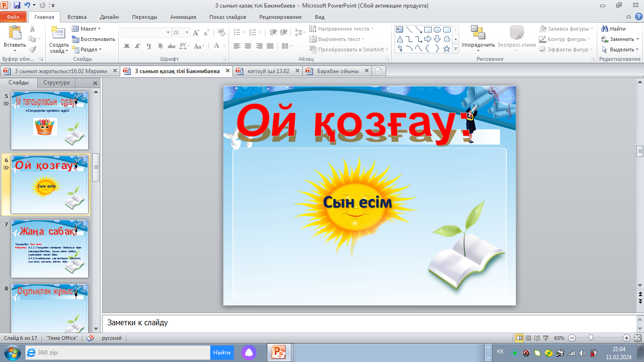Click the Create slide (Создать слайд) icon
Image resolution: width=644 pixels, height=362 pixels.
tap(58, 33)
